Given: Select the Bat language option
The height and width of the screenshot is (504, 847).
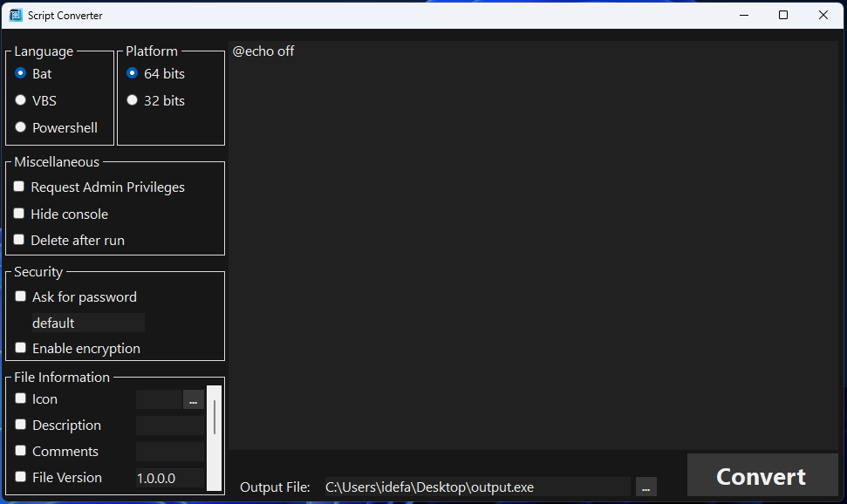Looking at the screenshot, I should pyautogui.click(x=21, y=74).
